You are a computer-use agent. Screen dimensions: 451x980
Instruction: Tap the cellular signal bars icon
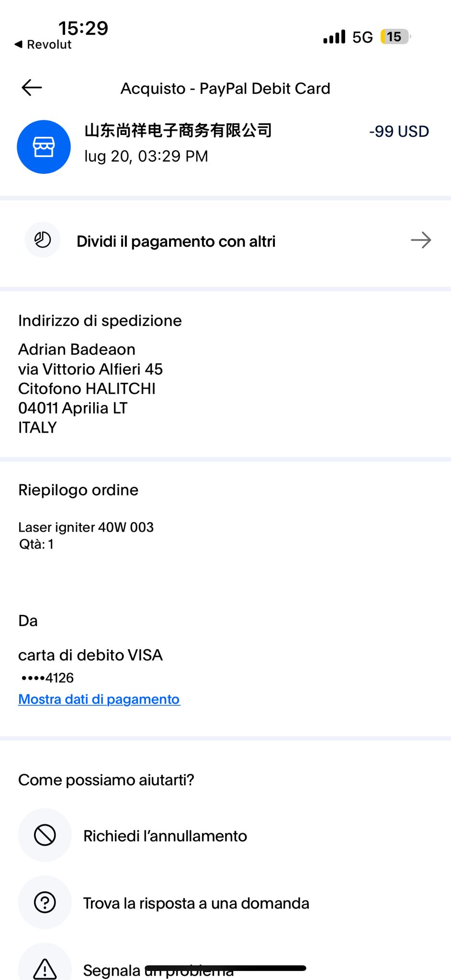pyautogui.click(x=334, y=37)
